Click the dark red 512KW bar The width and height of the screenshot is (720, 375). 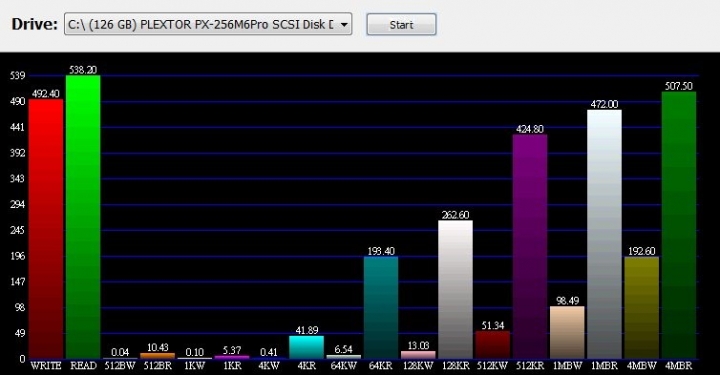coord(493,345)
